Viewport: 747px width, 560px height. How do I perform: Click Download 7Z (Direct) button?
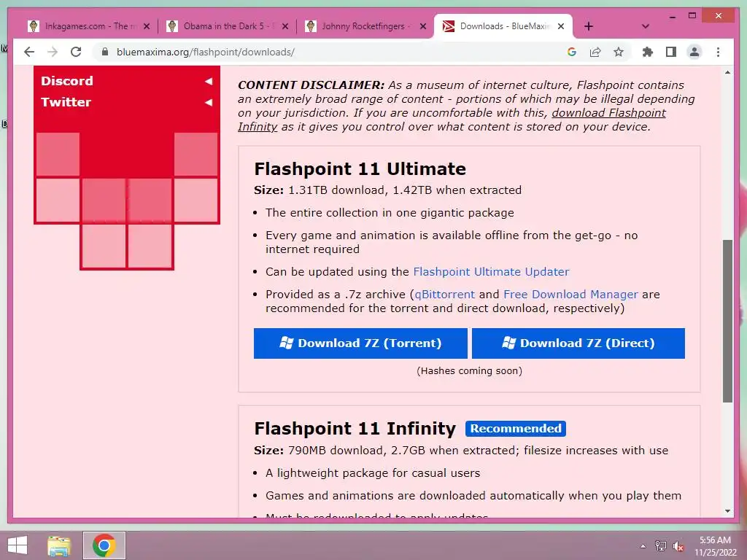coord(578,343)
